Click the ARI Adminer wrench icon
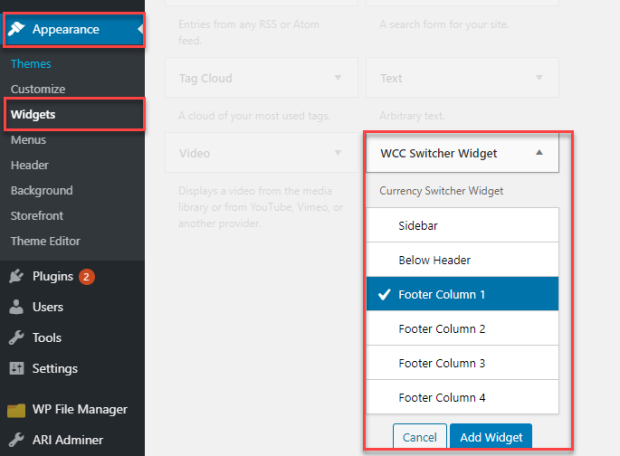Viewport: 620px width, 456px height. (16, 439)
